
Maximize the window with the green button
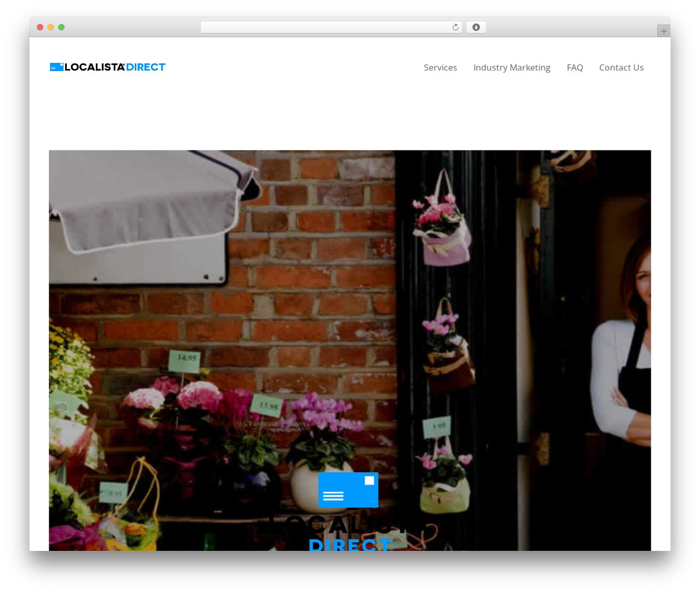point(61,27)
